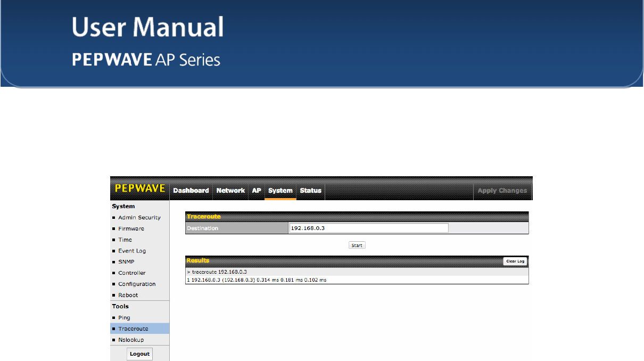Open the Dashboard tab
The width and height of the screenshot is (644, 361).
[191, 191]
